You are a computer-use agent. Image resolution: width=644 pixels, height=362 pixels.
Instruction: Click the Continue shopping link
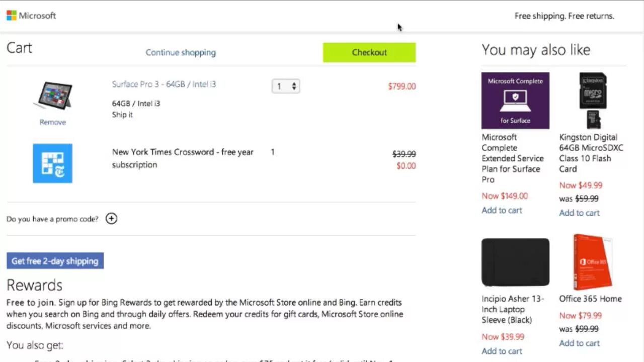coord(181,52)
